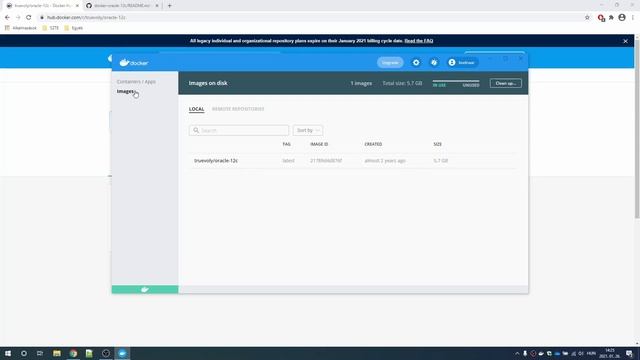Open the browser extensions puzzle icon

611,18
